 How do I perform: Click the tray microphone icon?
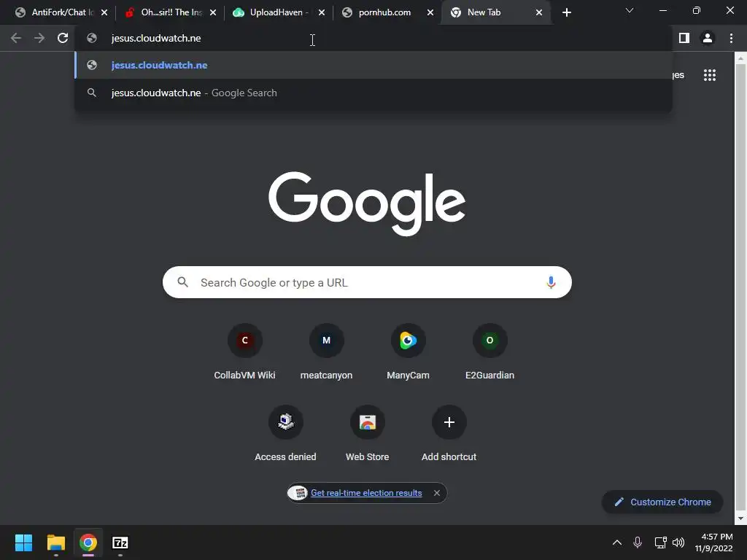[638, 542]
